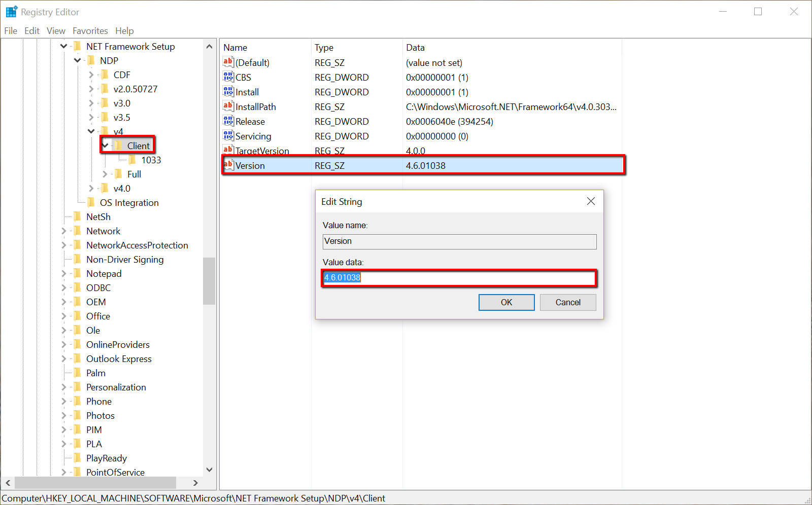Viewport: 812px width, 505px height.
Task: Open the Favorites menu
Action: (x=90, y=31)
